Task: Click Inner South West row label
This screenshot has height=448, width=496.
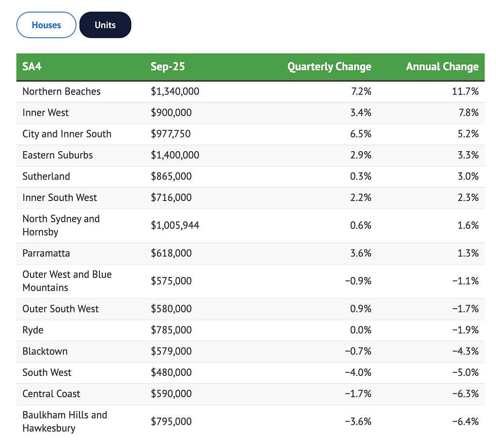Action: point(60,198)
